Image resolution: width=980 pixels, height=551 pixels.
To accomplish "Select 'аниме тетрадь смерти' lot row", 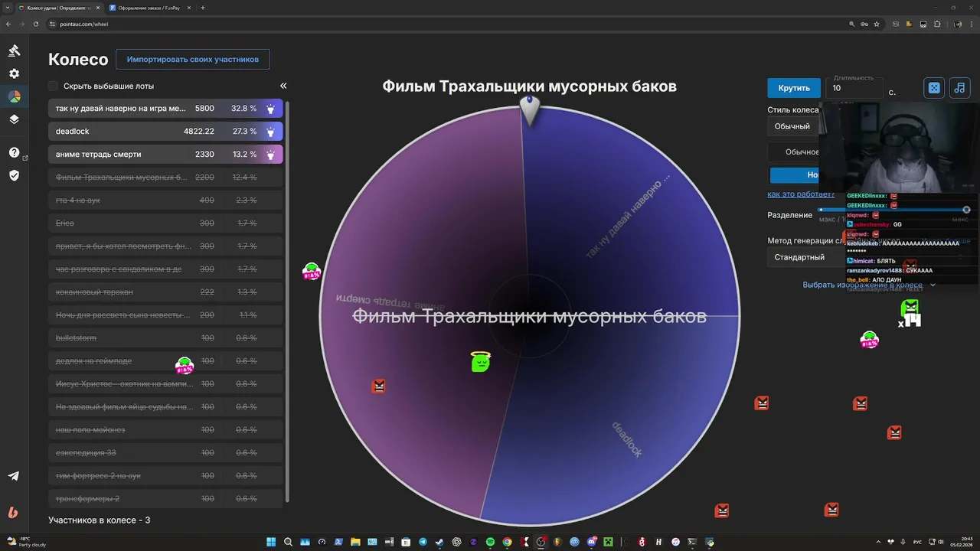I will click(x=165, y=155).
